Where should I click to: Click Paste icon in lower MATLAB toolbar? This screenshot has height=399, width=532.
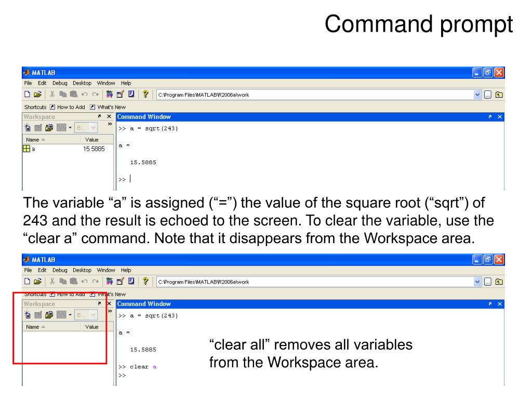click(74, 281)
